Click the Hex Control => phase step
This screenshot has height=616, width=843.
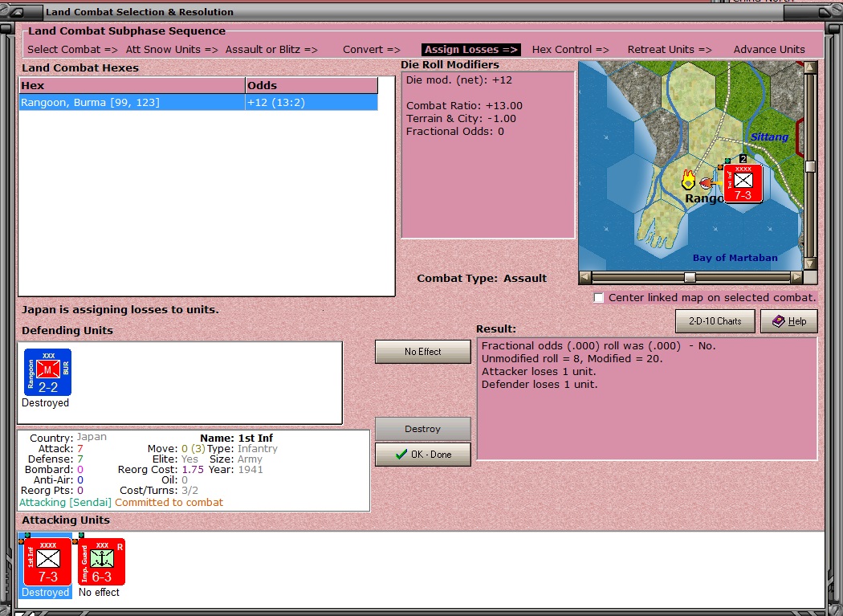coord(570,50)
